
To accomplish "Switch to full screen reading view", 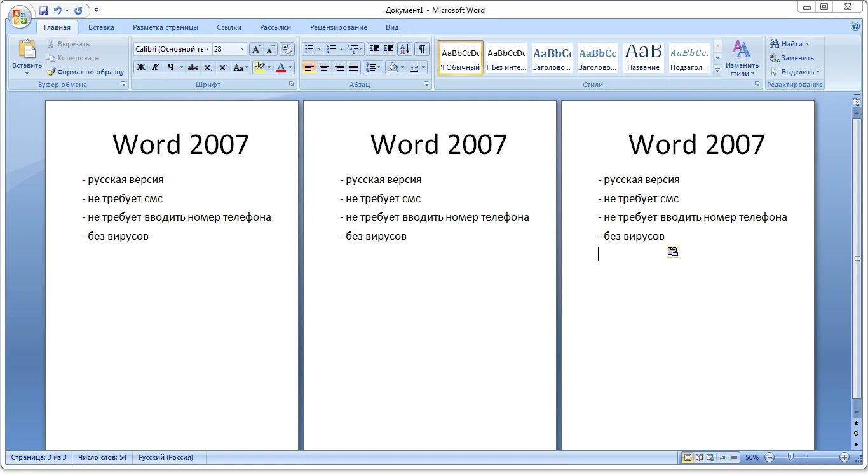I will pos(700,457).
